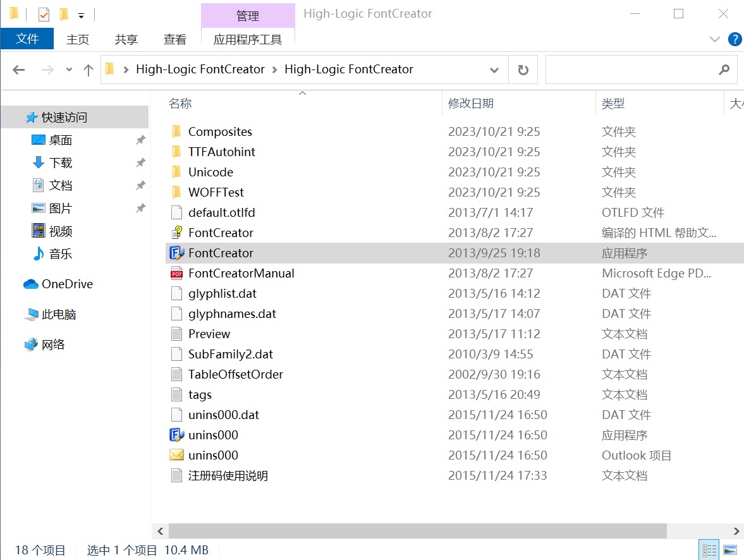Image resolution: width=744 pixels, height=560 pixels.
Task: Go to 桌面 in quick access
Action: (x=52, y=140)
